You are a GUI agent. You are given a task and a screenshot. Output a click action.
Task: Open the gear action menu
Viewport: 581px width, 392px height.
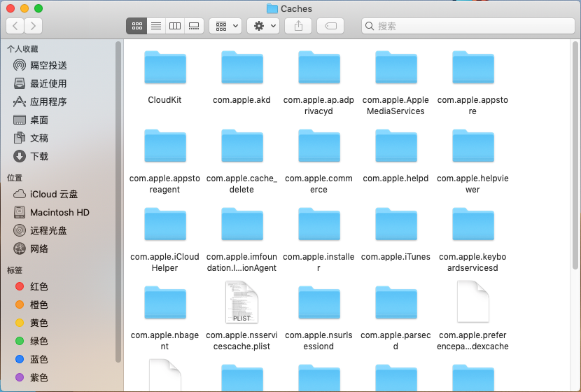point(263,26)
